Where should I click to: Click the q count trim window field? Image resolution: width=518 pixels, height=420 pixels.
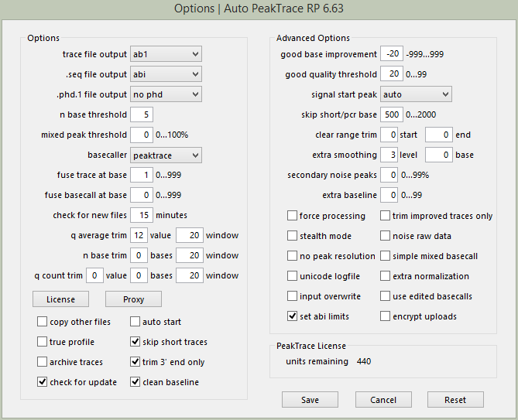(189, 275)
